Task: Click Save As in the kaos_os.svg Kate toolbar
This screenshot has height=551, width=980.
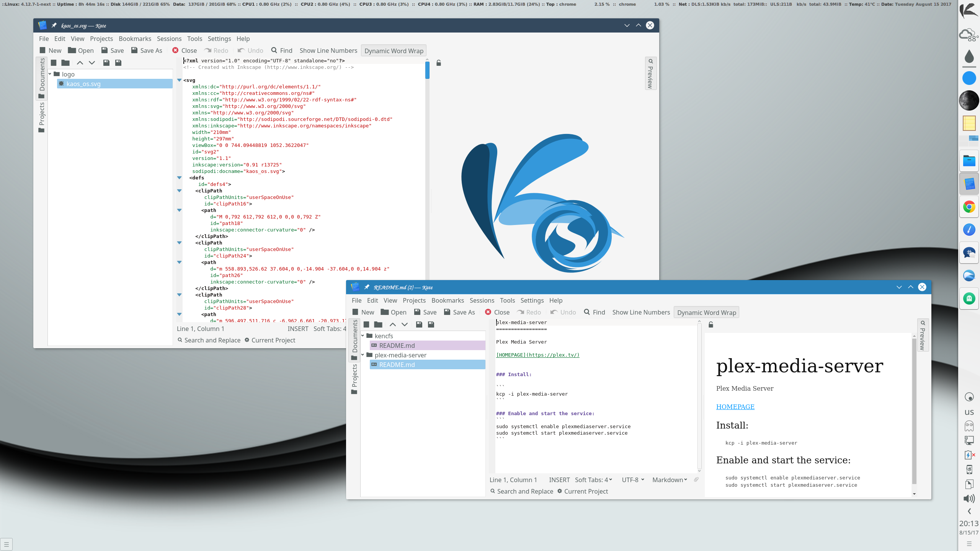Action: coord(147,51)
